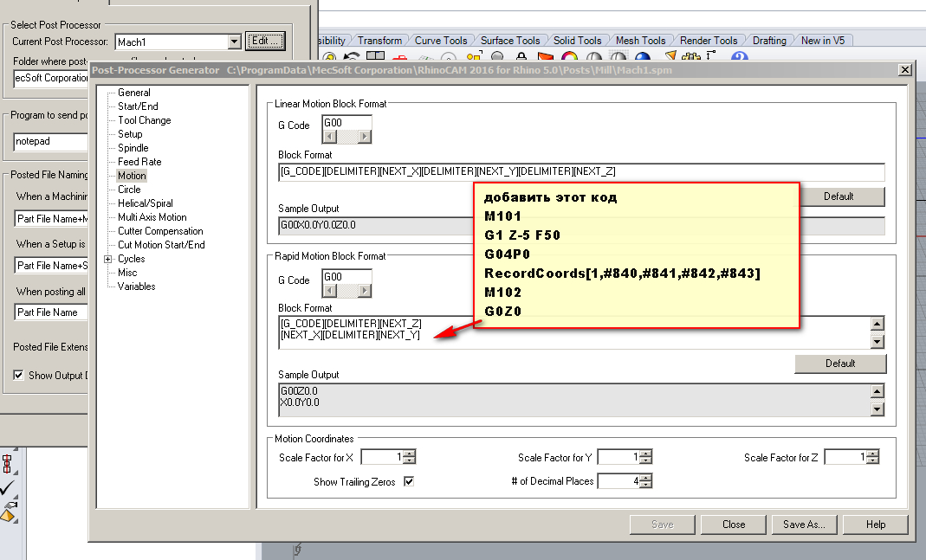
Task: Select Setup in the settings tree
Action: tap(130, 134)
